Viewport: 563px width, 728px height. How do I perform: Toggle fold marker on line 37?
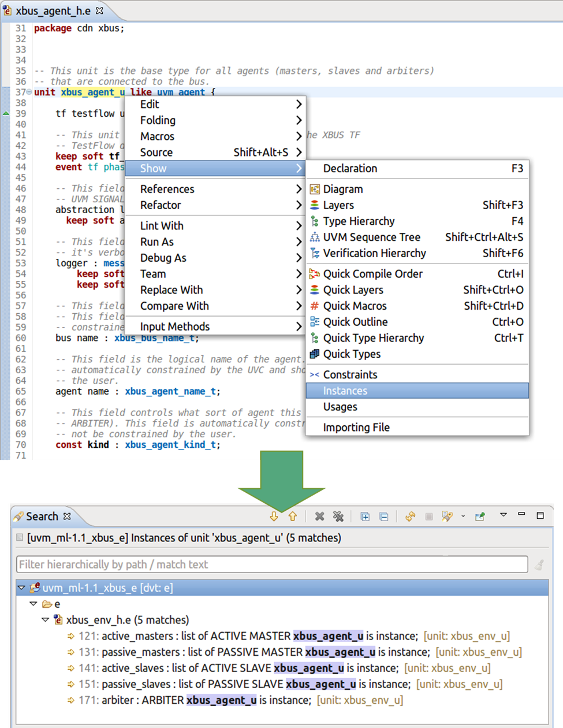pos(29,92)
